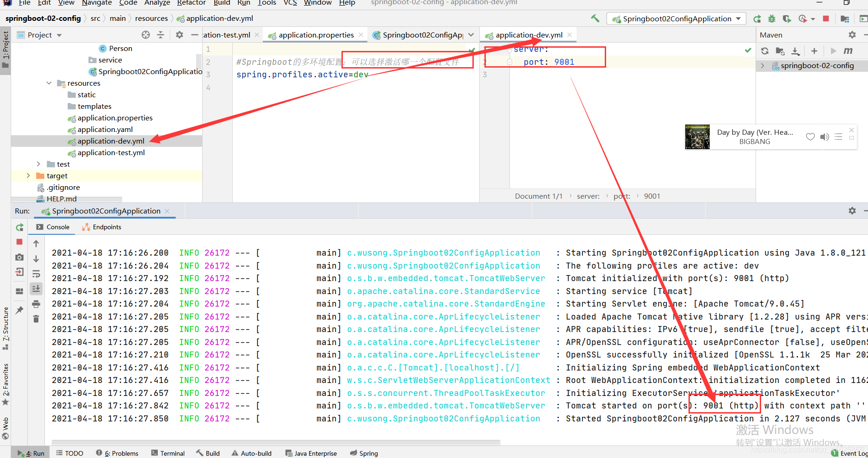Open Project Structure icon
Viewport: 868px width, 458px height.
845,19
